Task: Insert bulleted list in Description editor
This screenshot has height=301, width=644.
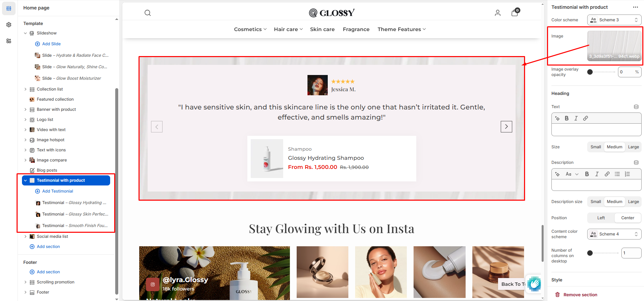Action: tap(617, 174)
